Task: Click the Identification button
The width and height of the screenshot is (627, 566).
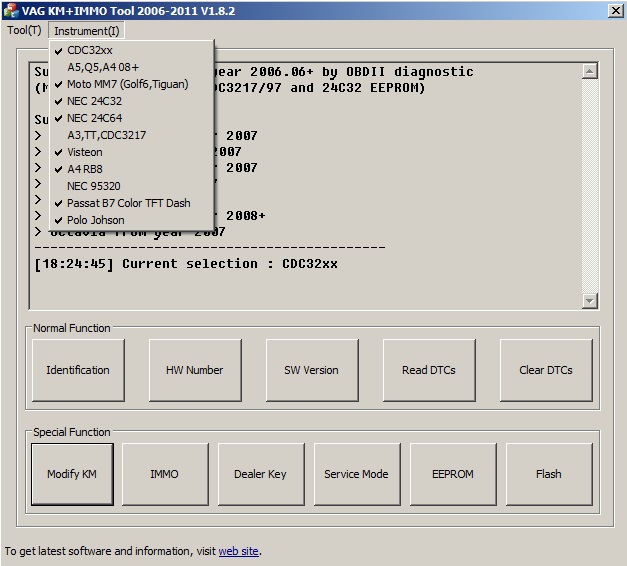Action: [78, 370]
